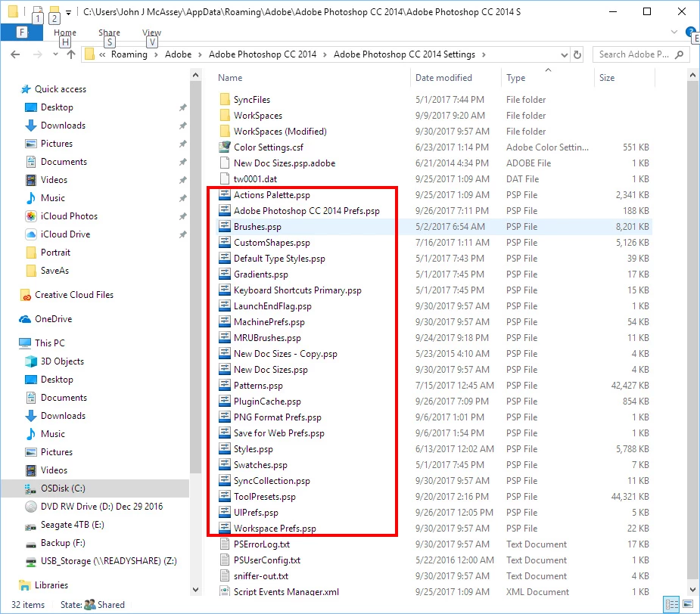The height and width of the screenshot is (614, 700).
Task: Select the tw0001.dat file
Action: [255, 179]
